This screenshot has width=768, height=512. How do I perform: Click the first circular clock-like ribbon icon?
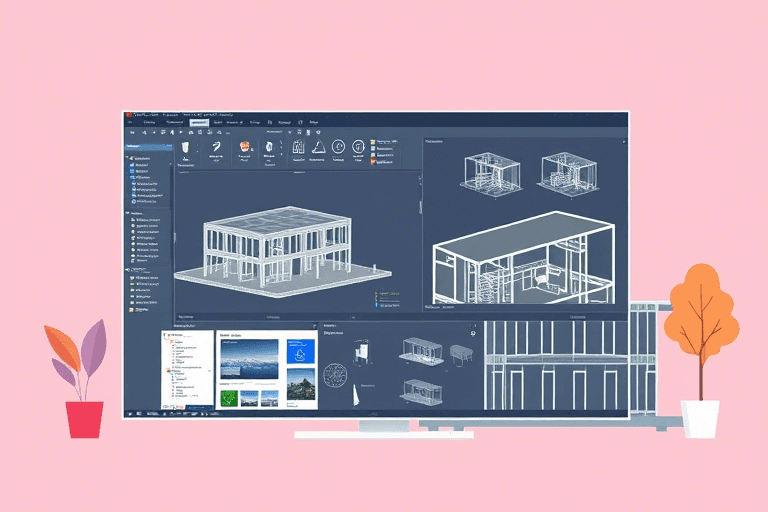338,147
